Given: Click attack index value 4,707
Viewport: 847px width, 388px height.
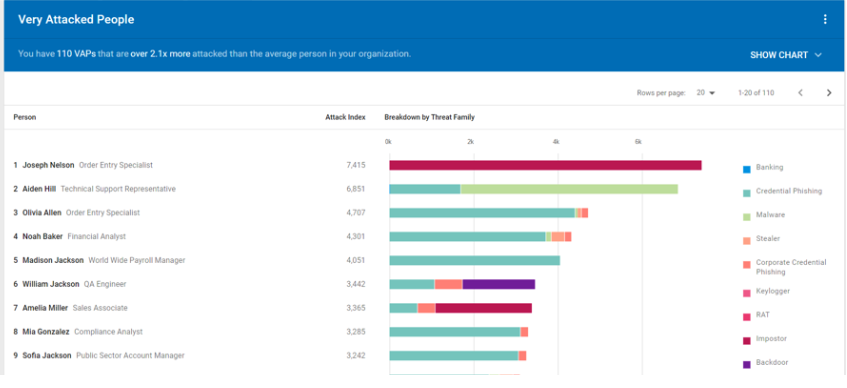Looking at the screenshot, I should pos(356,212).
